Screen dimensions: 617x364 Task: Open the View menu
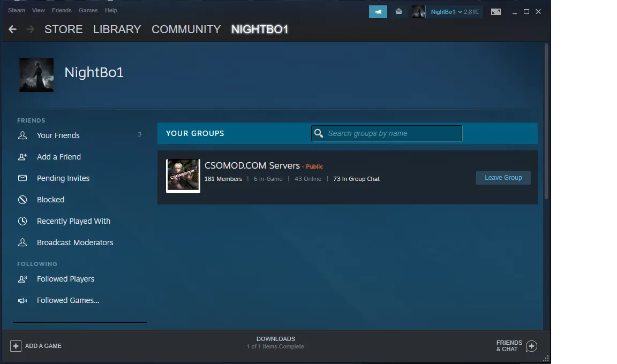tap(38, 10)
